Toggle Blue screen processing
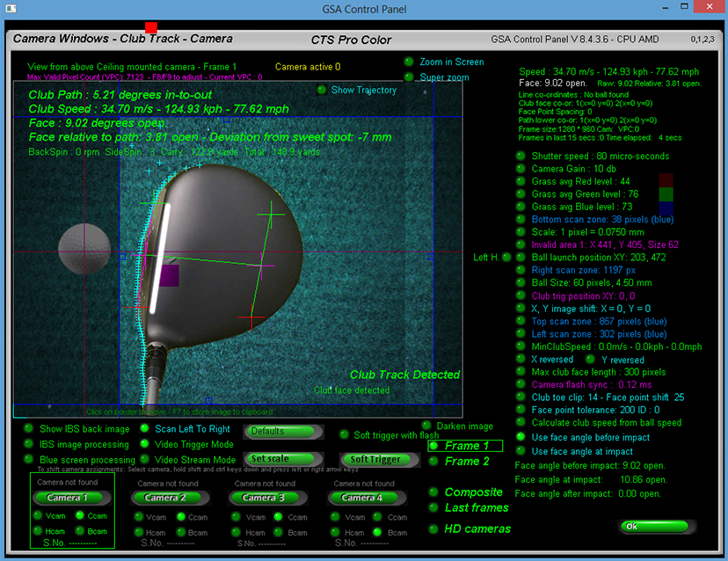 coord(29,459)
